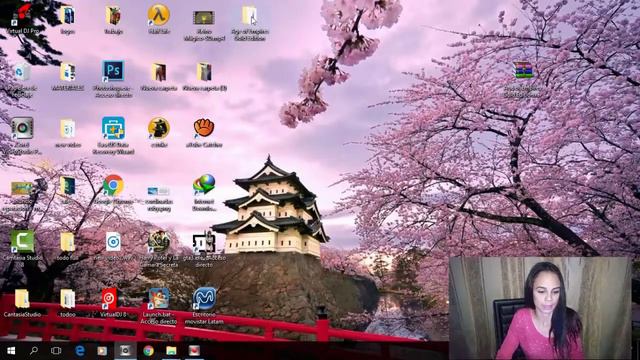Image resolution: width=640 pixels, height=360 pixels.
Task: Launch Harry Potter y la Cámara Secreta shortcut
Action: tap(159, 249)
